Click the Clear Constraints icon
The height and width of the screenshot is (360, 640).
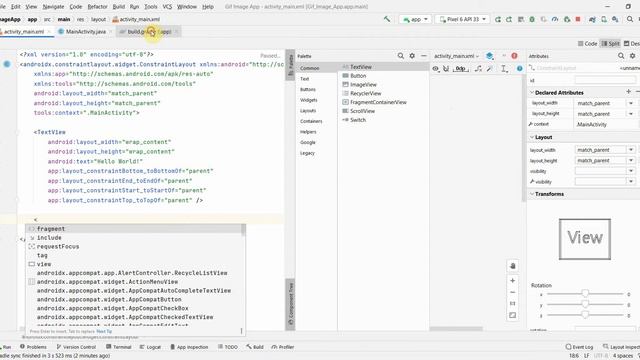coord(478,69)
